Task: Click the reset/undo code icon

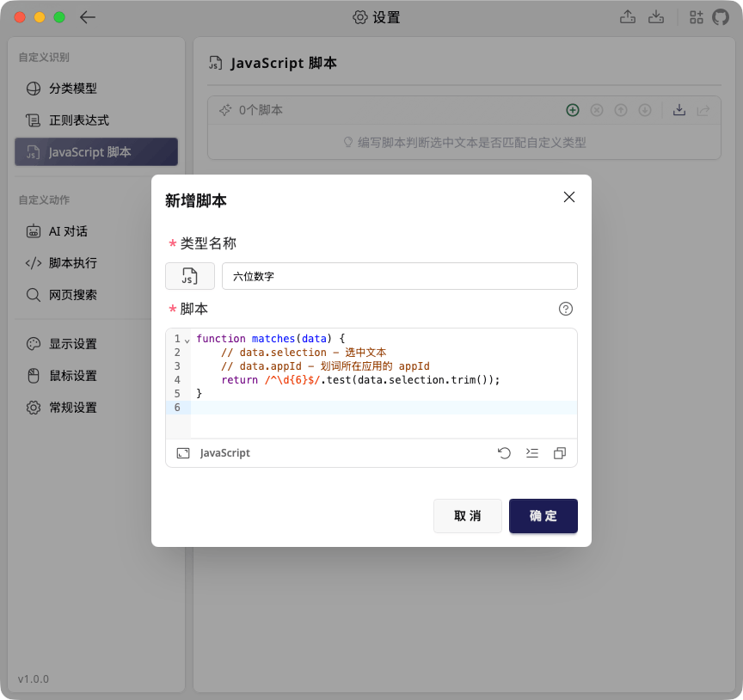Action: click(x=504, y=453)
